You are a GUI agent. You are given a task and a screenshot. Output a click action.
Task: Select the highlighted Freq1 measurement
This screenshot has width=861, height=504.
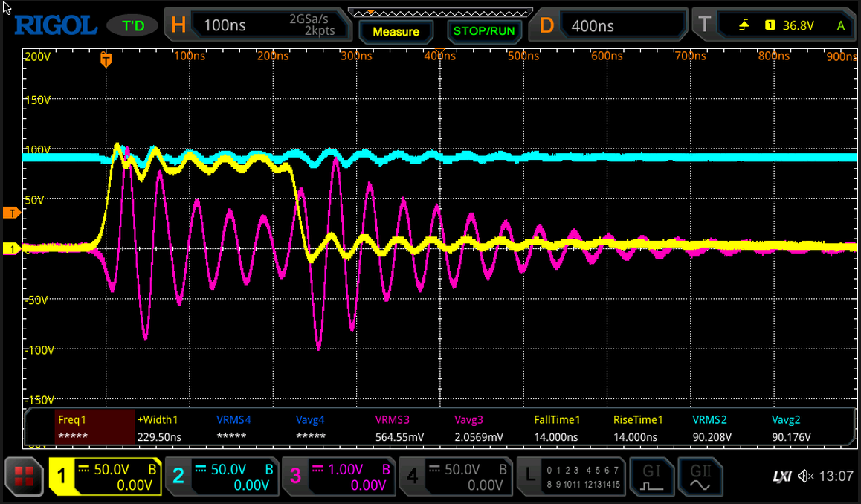[x=94, y=427]
